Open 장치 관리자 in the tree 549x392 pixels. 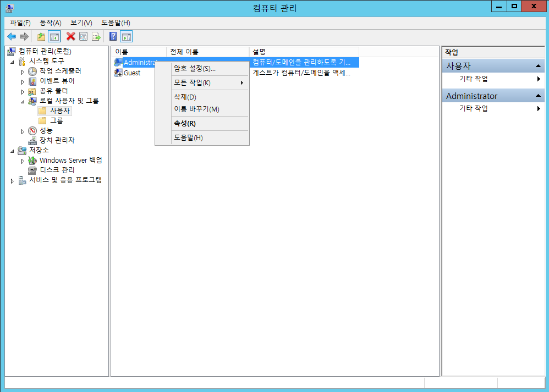57,140
